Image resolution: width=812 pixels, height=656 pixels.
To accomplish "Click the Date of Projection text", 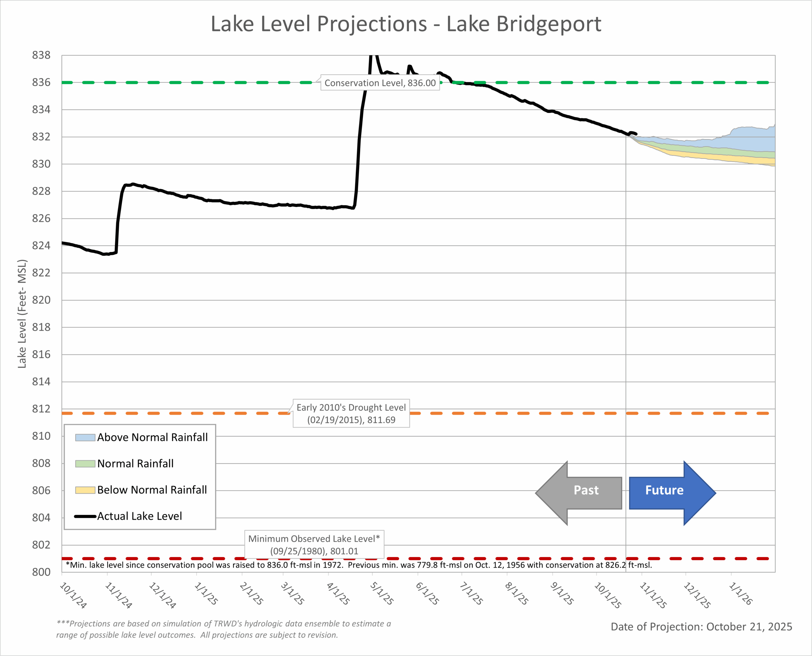I will coord(701,627).
